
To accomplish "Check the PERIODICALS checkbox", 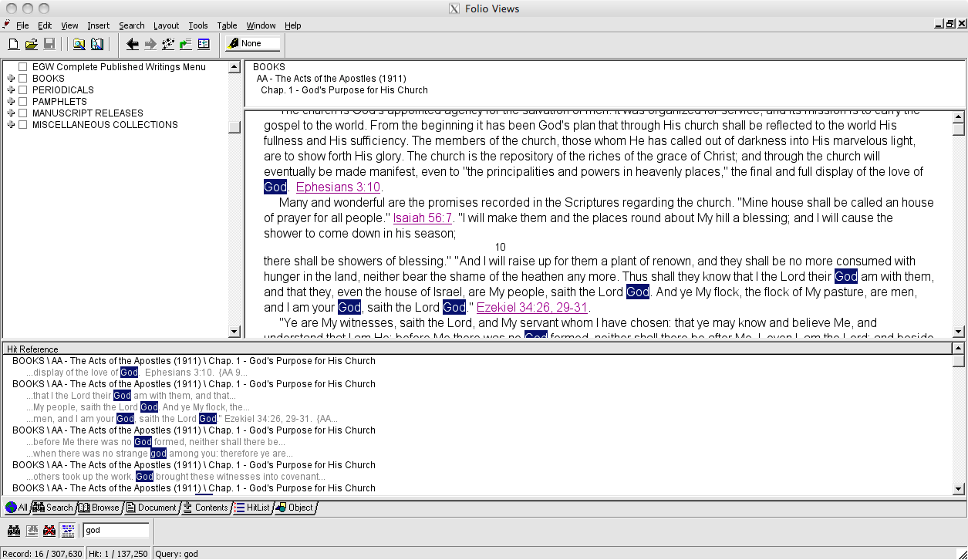I will (23, 89).
